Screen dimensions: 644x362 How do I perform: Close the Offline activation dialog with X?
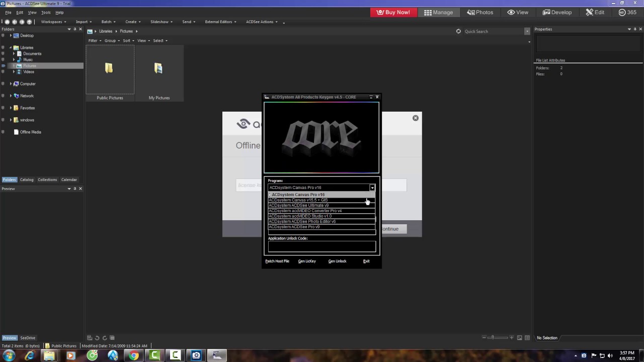point(416,118)
